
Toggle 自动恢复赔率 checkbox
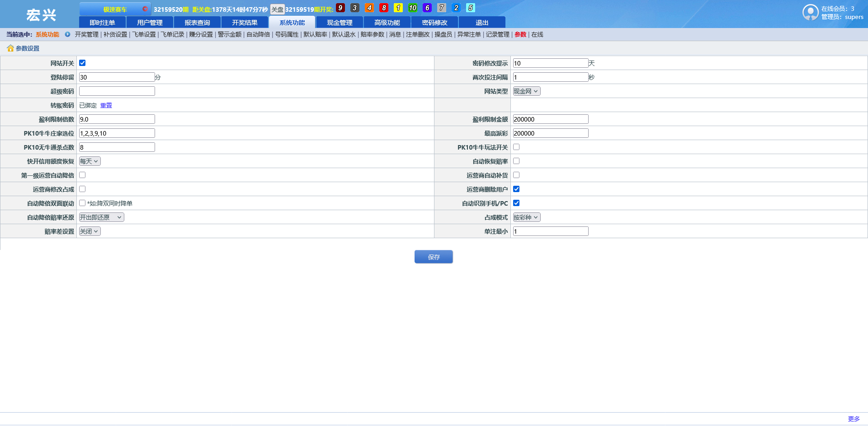pos(516,161)
